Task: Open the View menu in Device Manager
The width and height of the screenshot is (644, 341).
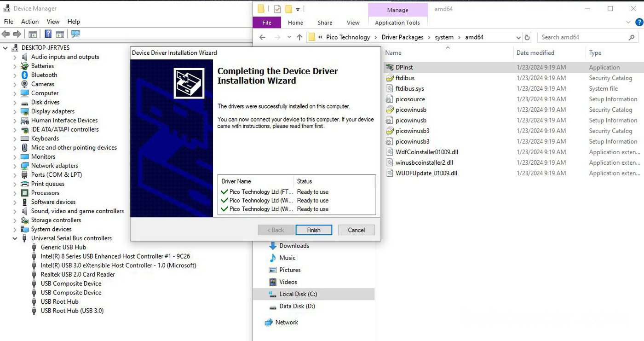Action: (x=53, y=22)
